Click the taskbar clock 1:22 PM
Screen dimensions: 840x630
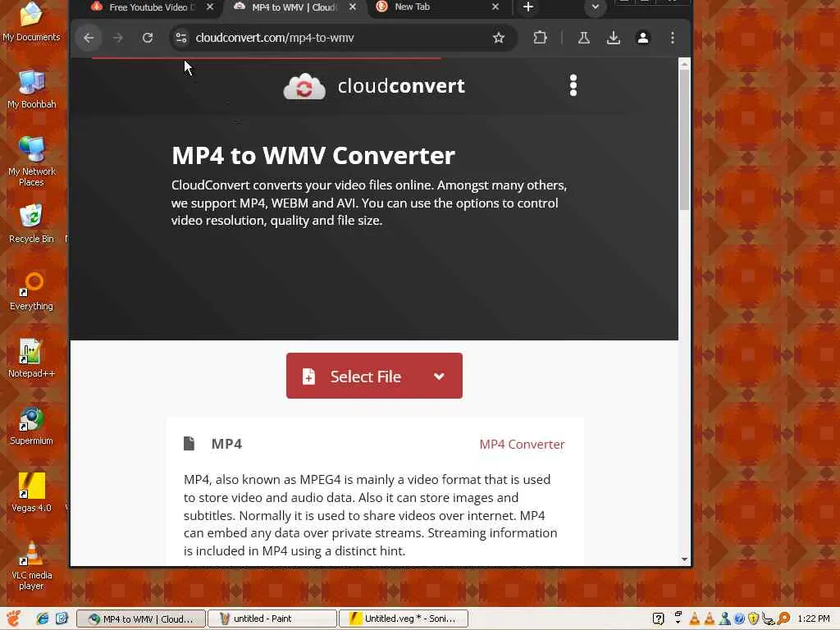coord(813,619)
